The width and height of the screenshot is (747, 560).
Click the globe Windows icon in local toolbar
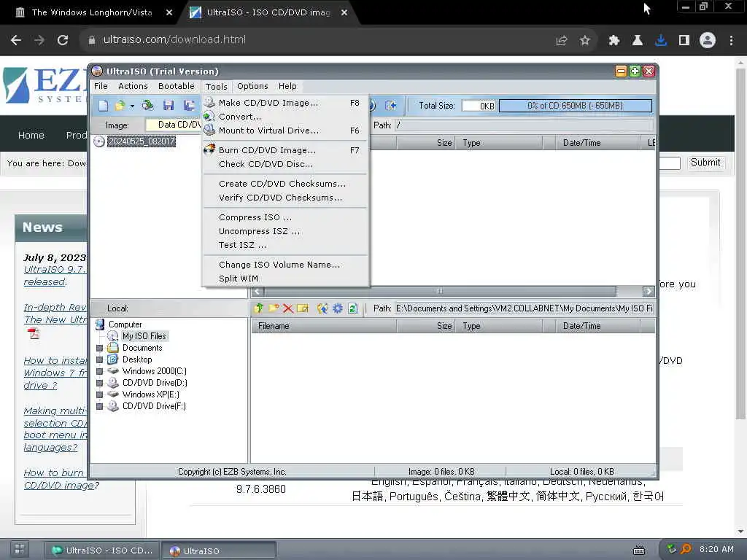(x=322, y=308)
